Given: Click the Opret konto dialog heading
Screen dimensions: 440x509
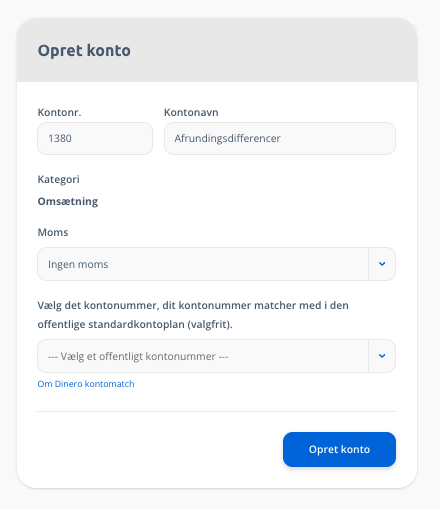Looking at the screenshot, I should [84, 51].
